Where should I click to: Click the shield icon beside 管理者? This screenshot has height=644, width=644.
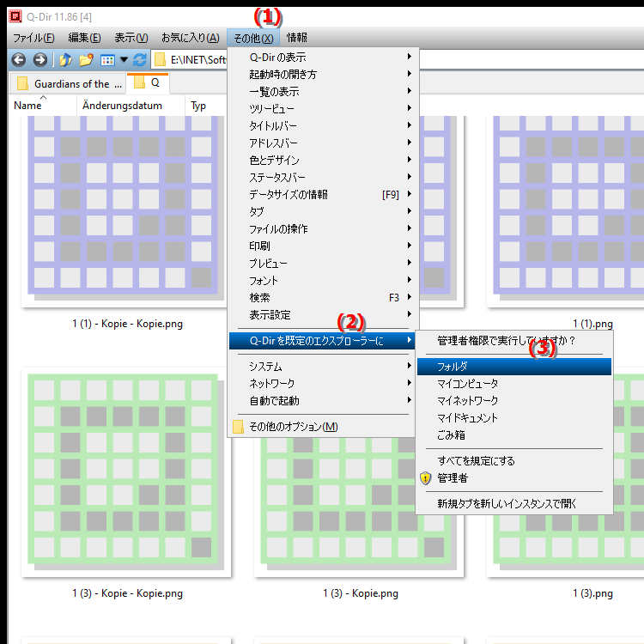pos(425,477)
